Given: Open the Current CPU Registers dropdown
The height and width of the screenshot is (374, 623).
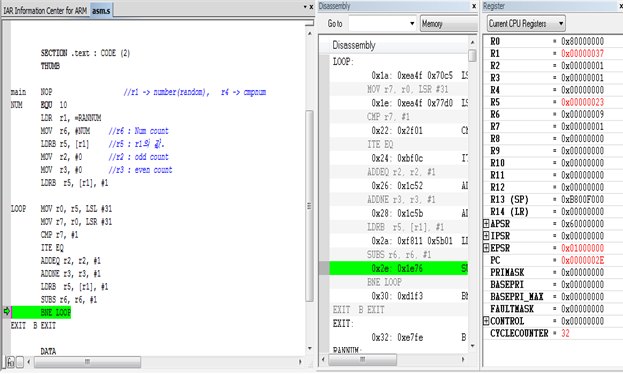Looking at the screenshot, I should [x=526, y=23].
